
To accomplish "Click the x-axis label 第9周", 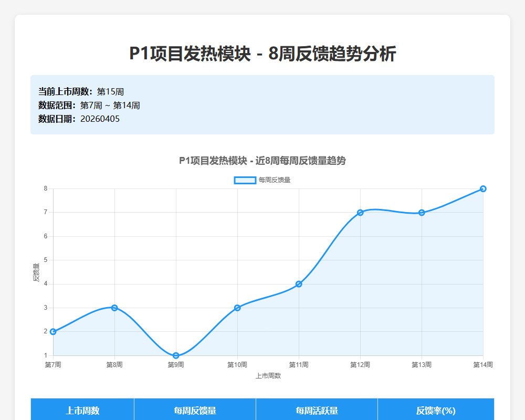I will [x=176, y=365].
